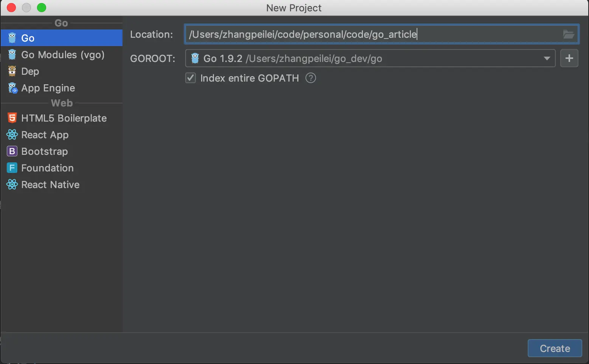Choose the Dep project type

(x=61, y=71)
